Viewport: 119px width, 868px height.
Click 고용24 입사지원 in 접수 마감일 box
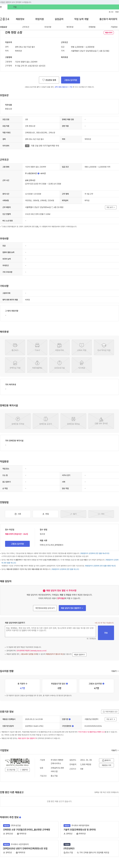point(17,544)
